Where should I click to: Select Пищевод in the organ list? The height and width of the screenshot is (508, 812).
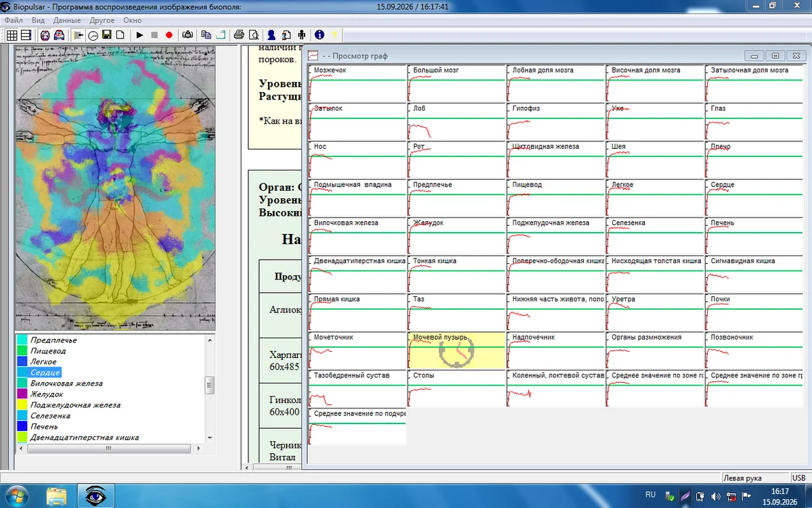pos(48,351)
